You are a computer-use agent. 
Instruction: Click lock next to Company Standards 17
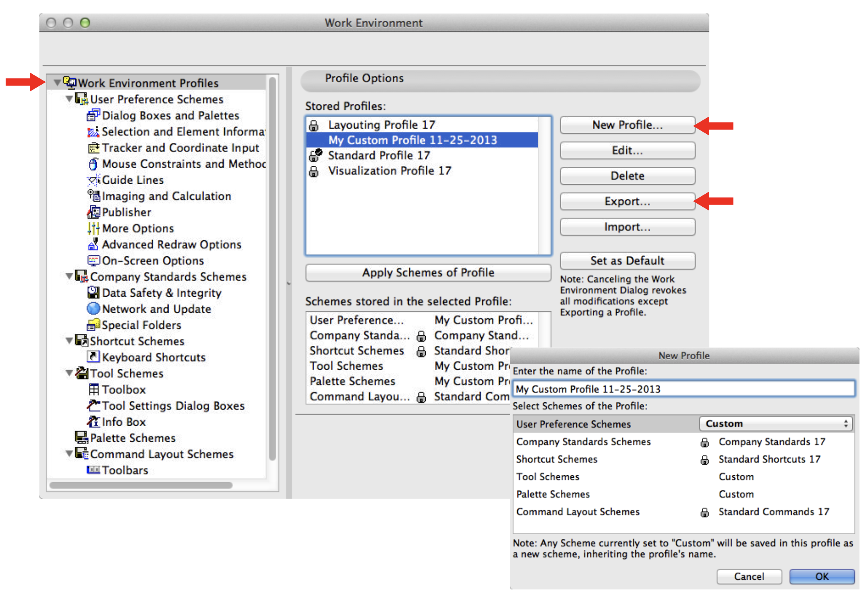tap(705, 443)
